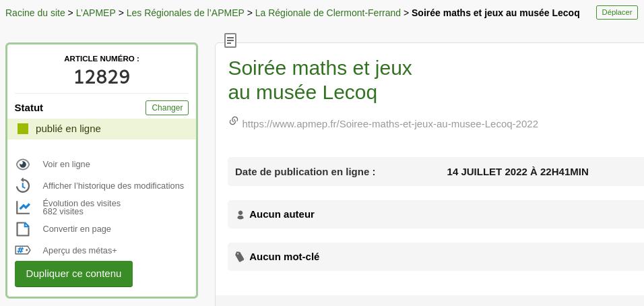The image size is (644, 306).
Task: Click the article document icon above title
Action: tap(230, 40)
